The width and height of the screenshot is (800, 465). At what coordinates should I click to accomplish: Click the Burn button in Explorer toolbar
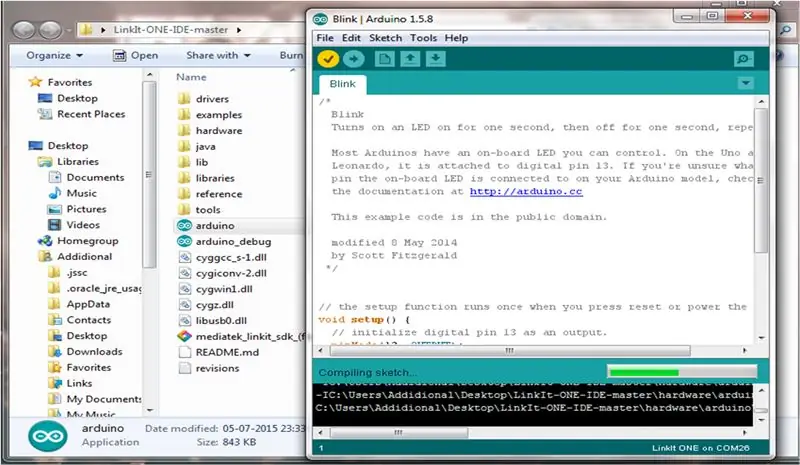click(x=291, y=55)
